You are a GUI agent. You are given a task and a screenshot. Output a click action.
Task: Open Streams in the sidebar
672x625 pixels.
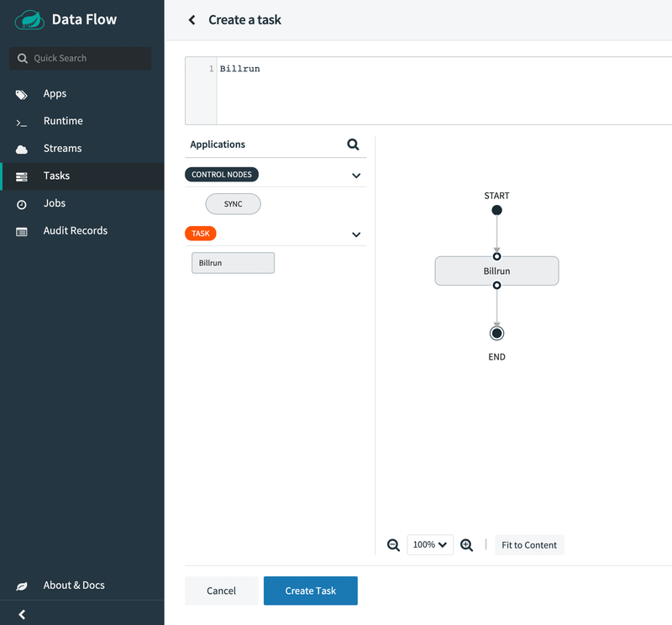point(82,149)
